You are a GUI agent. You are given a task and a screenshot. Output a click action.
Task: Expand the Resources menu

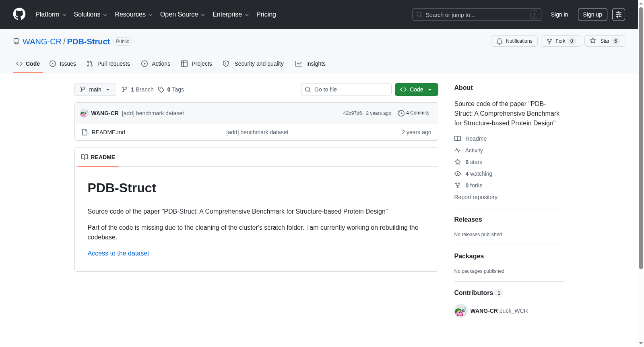tap(134, 15)
